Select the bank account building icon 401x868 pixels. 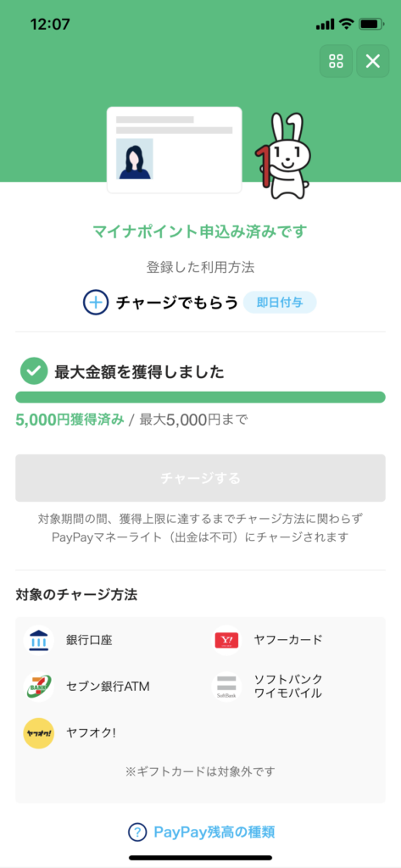tap(39, 641)
